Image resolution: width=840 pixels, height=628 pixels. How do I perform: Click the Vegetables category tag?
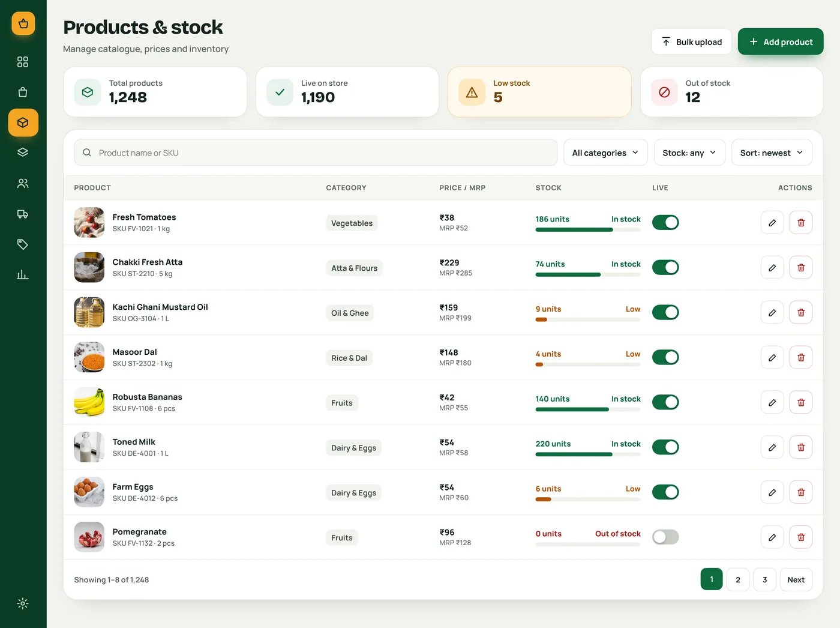pyautogui.click(x=352, y=223)
